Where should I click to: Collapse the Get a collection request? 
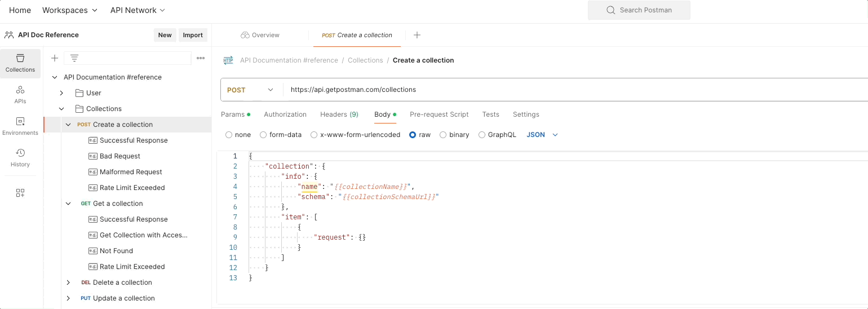coord(68,204)
